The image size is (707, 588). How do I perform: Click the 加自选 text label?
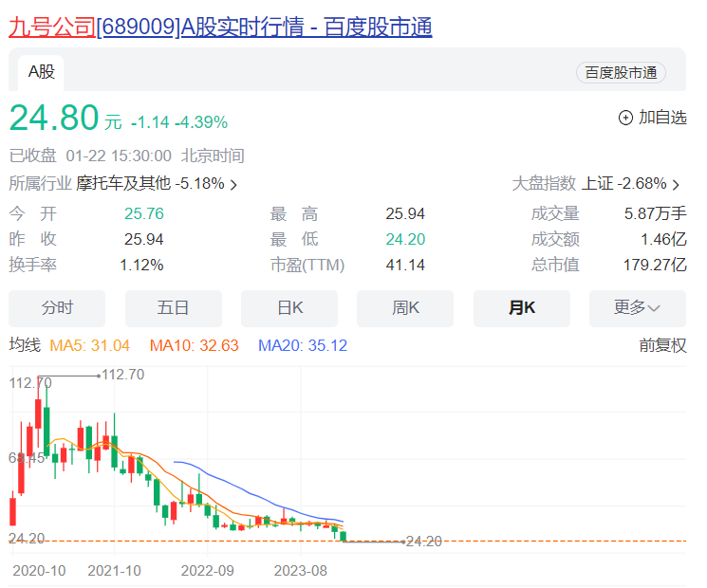point(662,118)
